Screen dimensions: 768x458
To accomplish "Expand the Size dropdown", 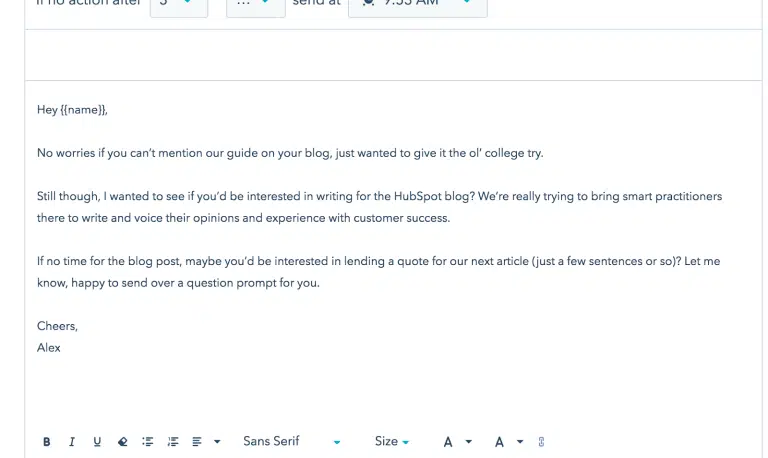I will click(x=391, y=442).
